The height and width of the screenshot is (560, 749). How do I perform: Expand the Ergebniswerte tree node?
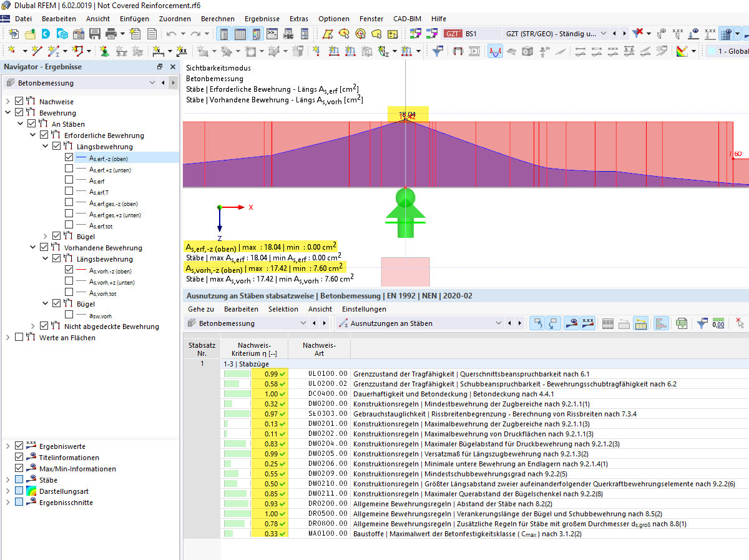point(8,446)
